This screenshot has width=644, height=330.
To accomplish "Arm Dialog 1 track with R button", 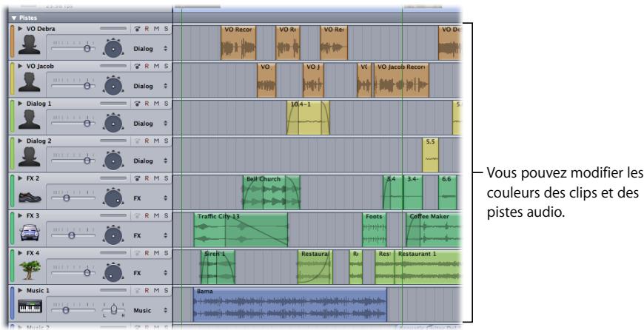I will tap(147, 104).
